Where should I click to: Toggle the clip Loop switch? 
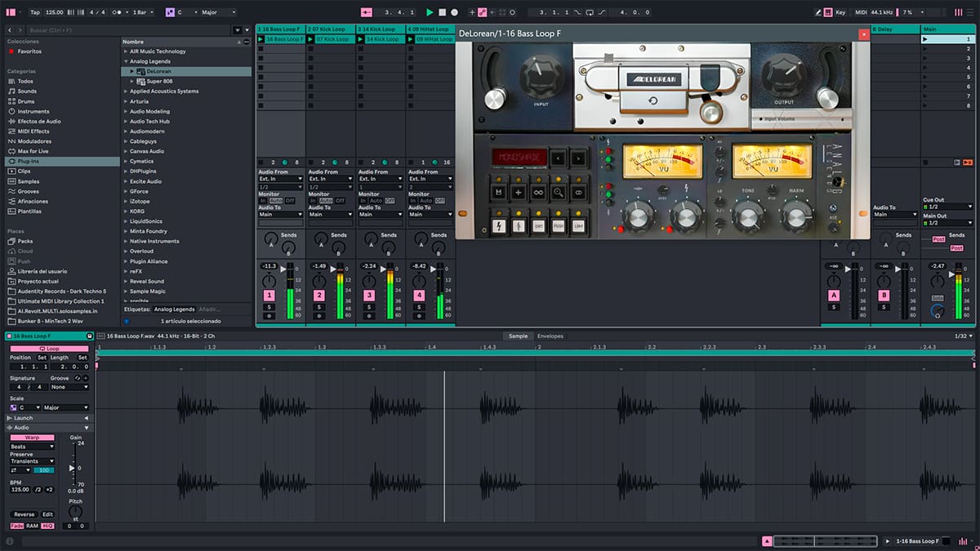[50, 349]
